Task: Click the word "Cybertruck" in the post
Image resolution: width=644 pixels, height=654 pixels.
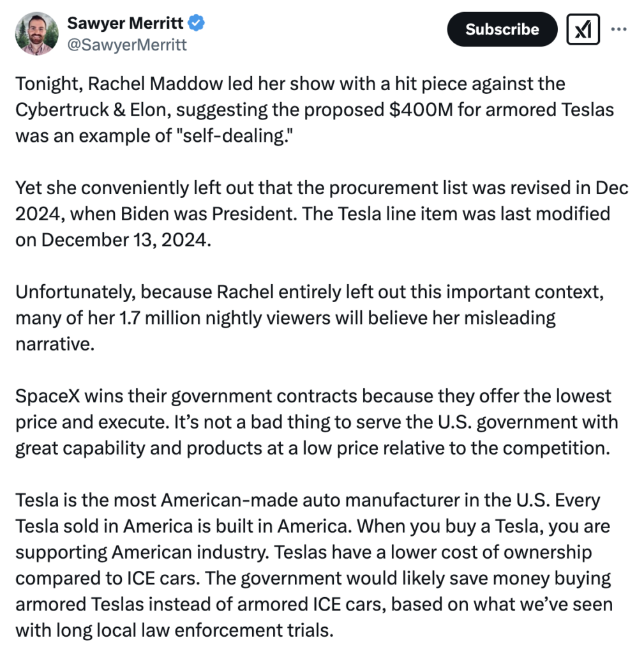Action: [x=62, y=110]
